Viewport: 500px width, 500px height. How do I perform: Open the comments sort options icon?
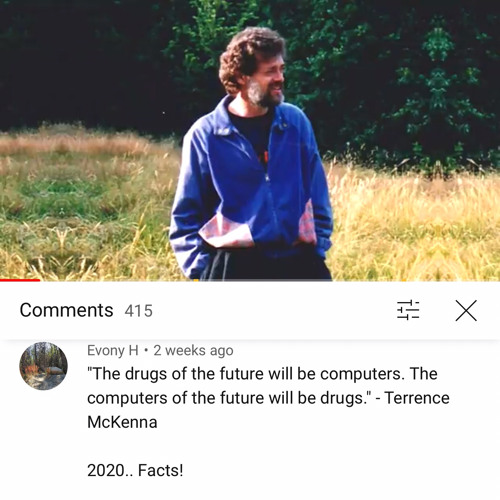[x=408, y=310]
